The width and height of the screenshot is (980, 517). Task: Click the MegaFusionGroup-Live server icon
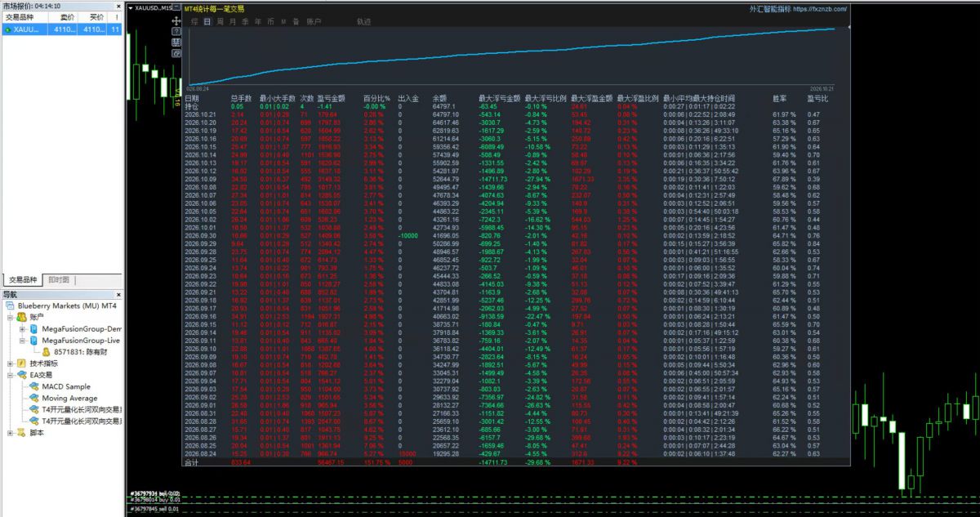pos(34,340)
